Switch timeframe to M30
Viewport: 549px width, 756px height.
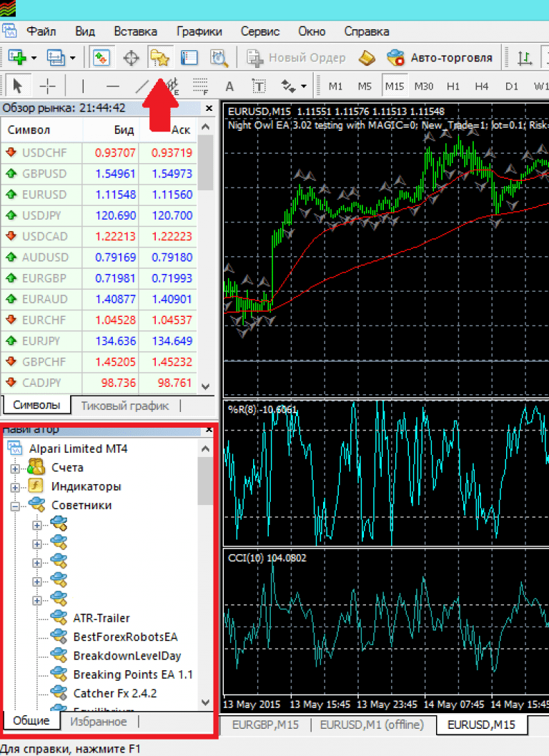(424, 87)
